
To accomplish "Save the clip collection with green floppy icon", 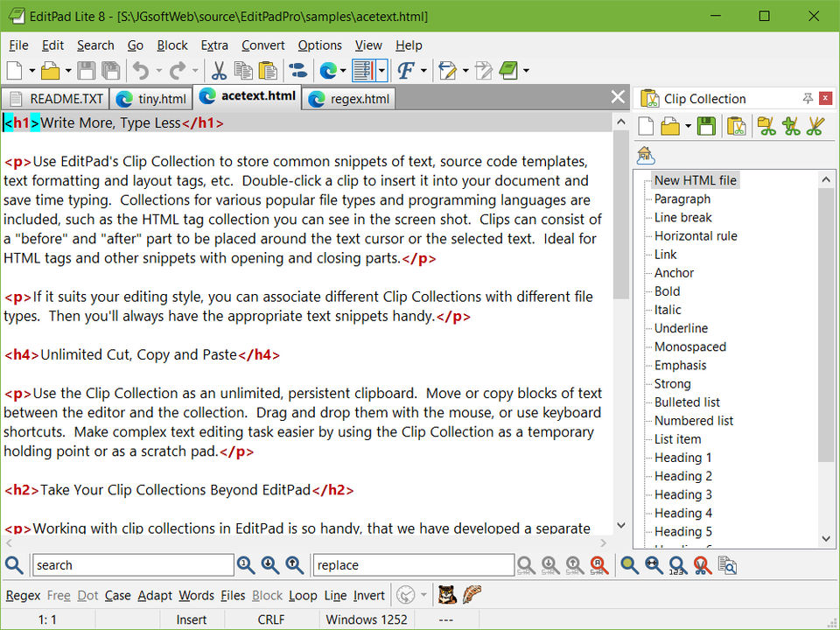I will [706, 126].
